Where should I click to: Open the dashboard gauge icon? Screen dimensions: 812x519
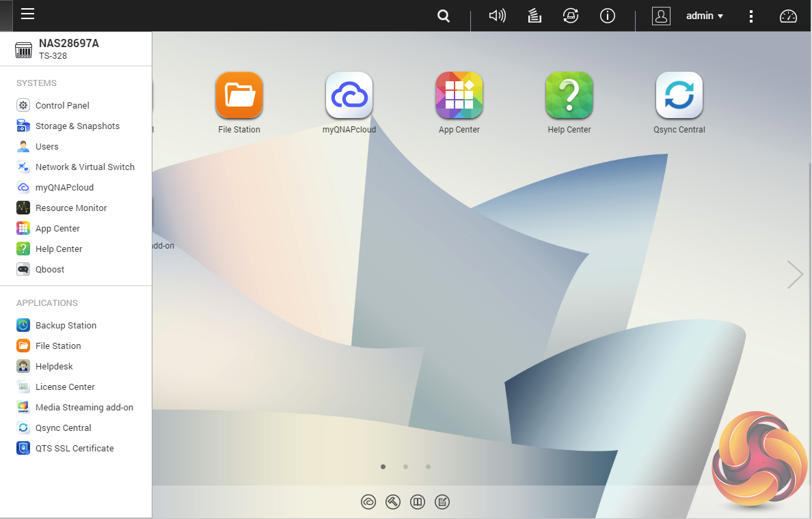tap(788, 16)
